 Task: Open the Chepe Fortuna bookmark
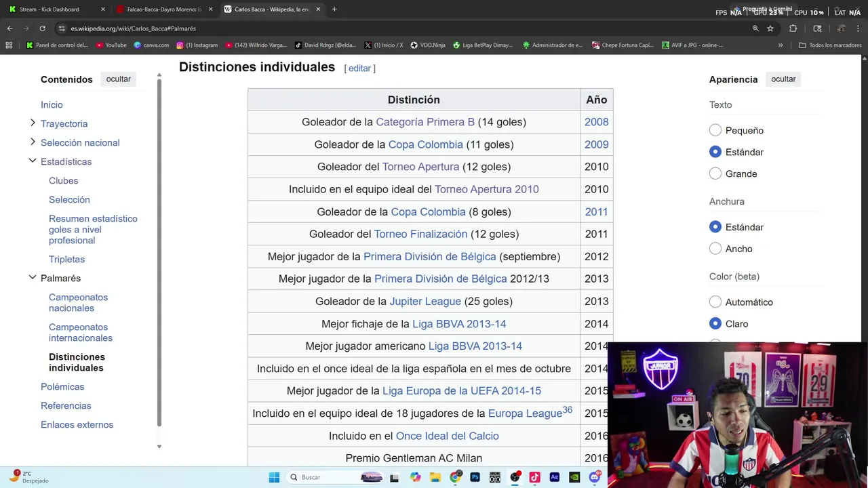click(x=623, y=45)
